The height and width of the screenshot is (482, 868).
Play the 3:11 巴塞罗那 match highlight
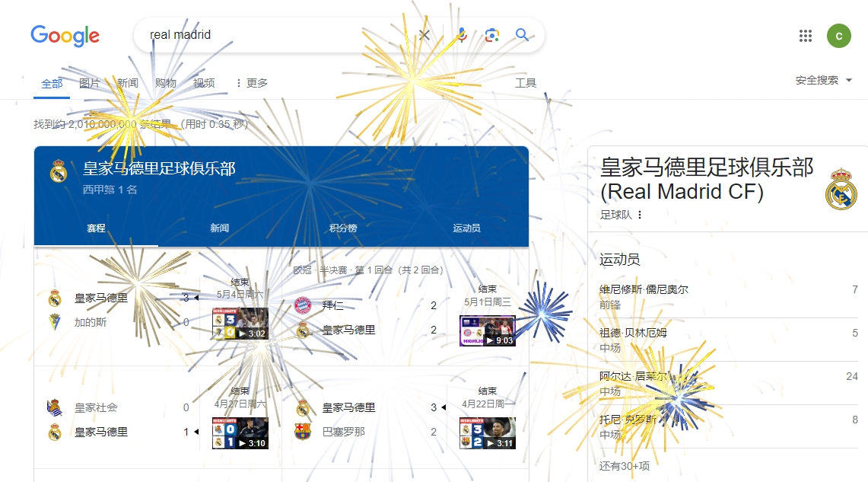coord(488,433)
